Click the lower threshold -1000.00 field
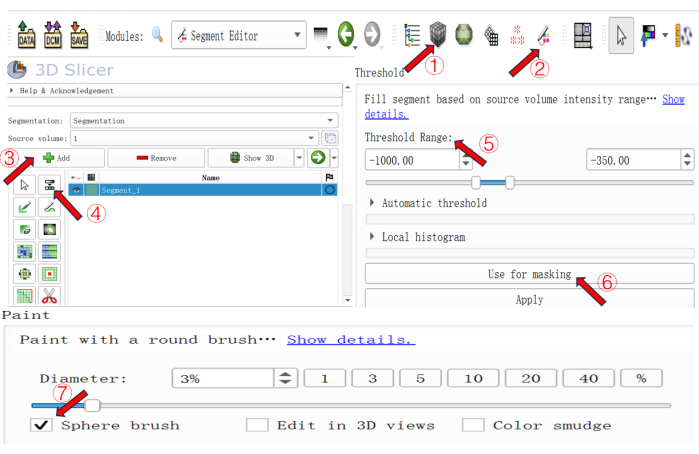This screenshot has width=699, height=454. (412, 160)
